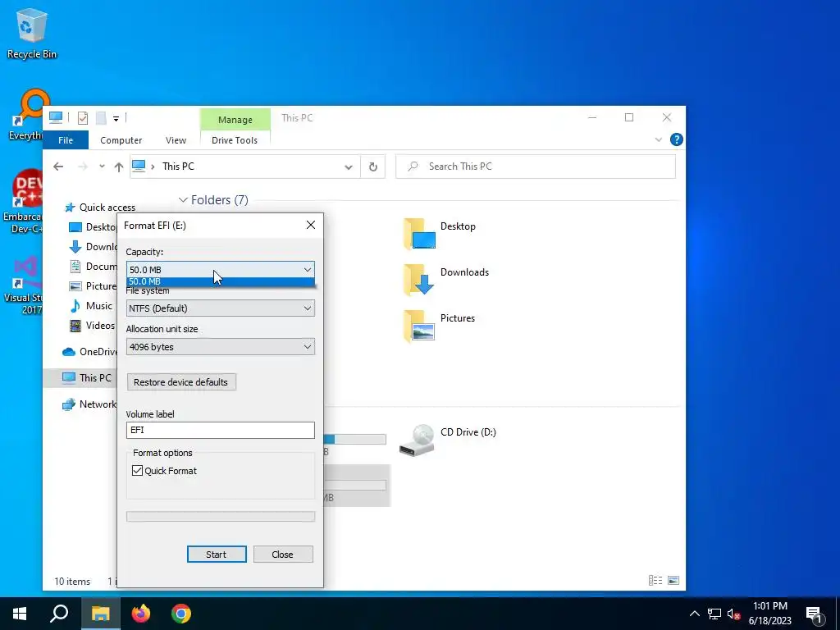Launch Firefox from the taskbar
The width and height of the screenshot is (840, 630).
(141, 614)
